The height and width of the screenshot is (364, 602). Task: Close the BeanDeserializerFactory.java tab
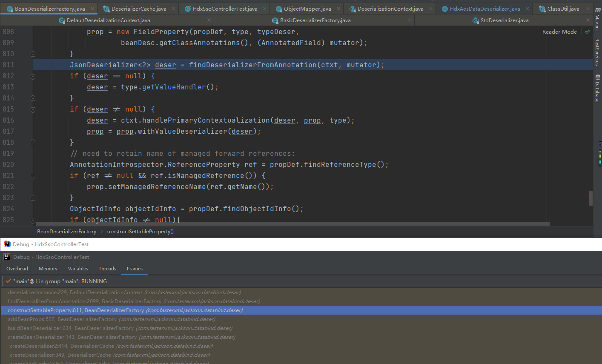click(92, 9)
